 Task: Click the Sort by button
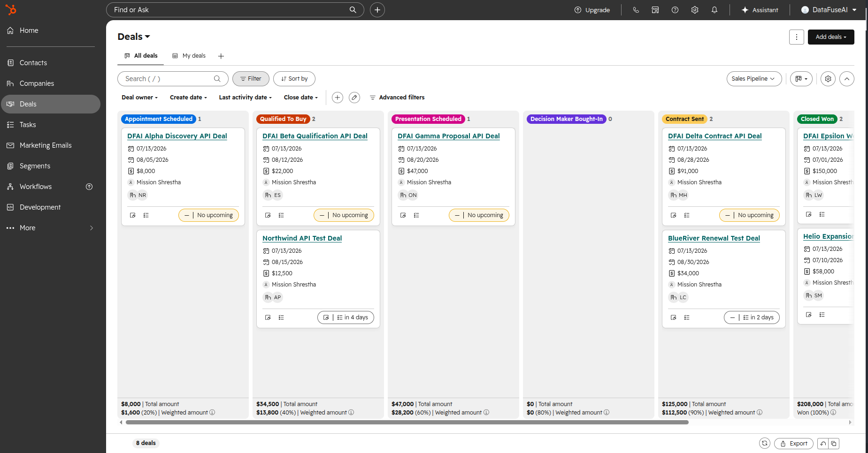(x=294, y=79)
